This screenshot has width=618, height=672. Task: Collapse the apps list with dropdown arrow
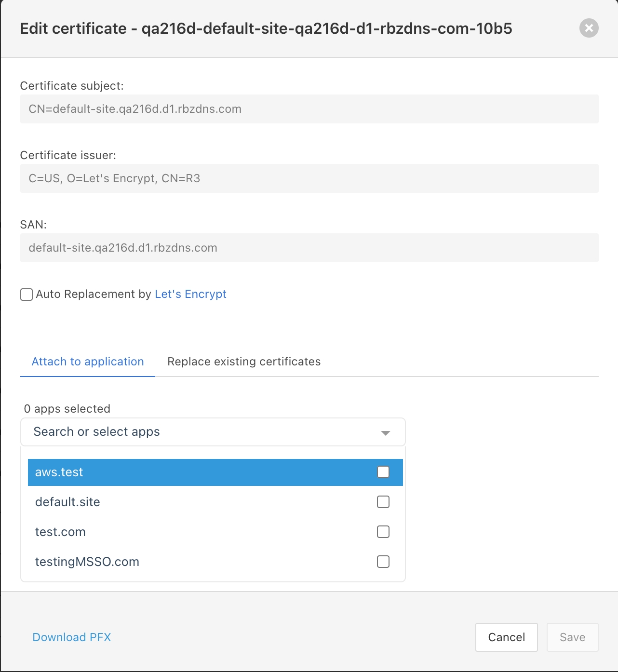click(x=385, y=433)
